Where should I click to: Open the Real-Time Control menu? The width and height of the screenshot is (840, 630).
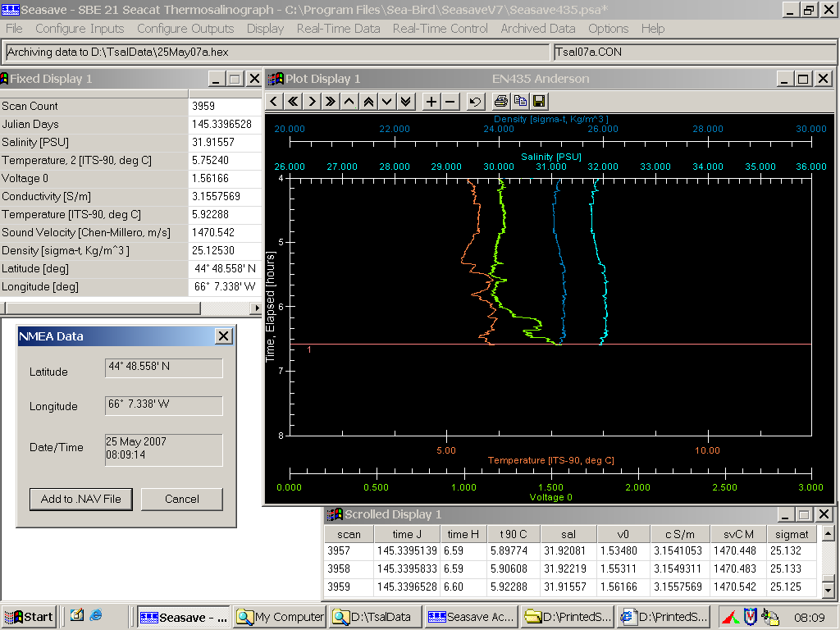pos(441,29)
